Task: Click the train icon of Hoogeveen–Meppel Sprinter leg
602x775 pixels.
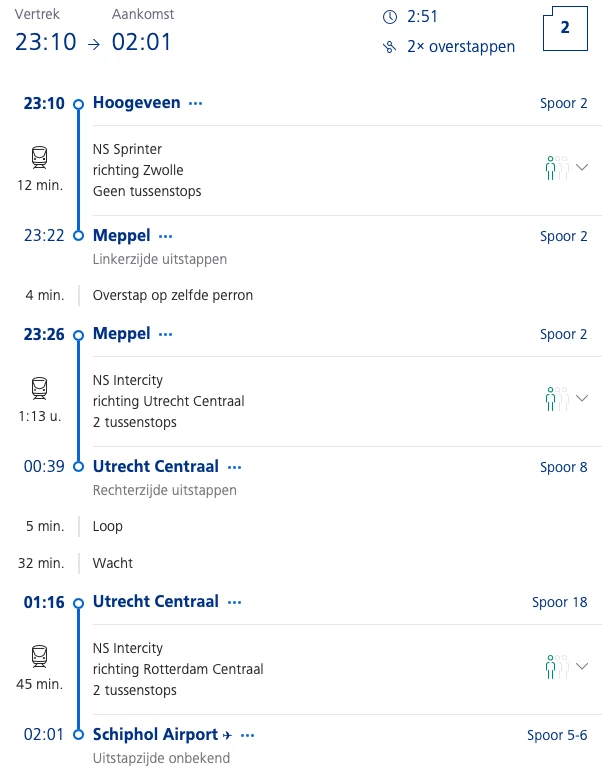Action: [39, 157]
